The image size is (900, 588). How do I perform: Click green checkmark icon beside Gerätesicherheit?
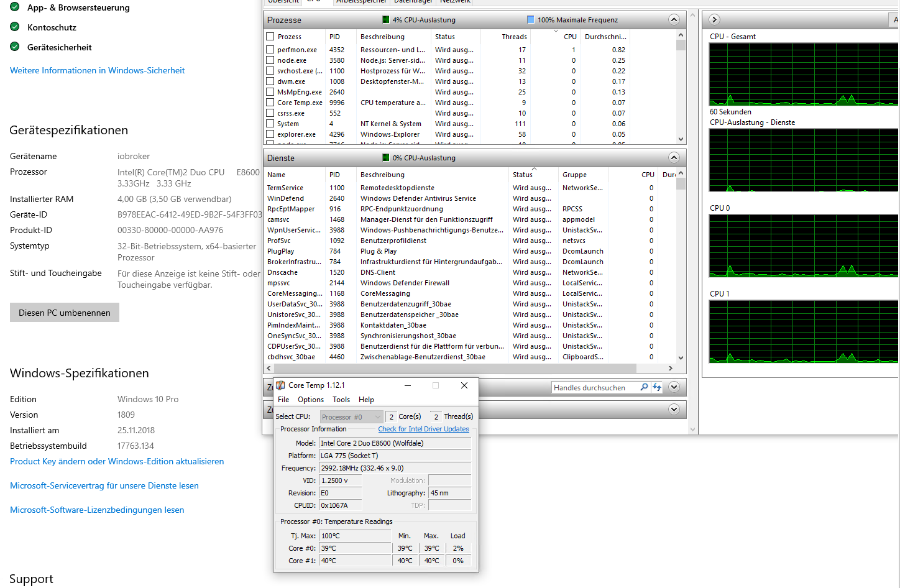15,47
